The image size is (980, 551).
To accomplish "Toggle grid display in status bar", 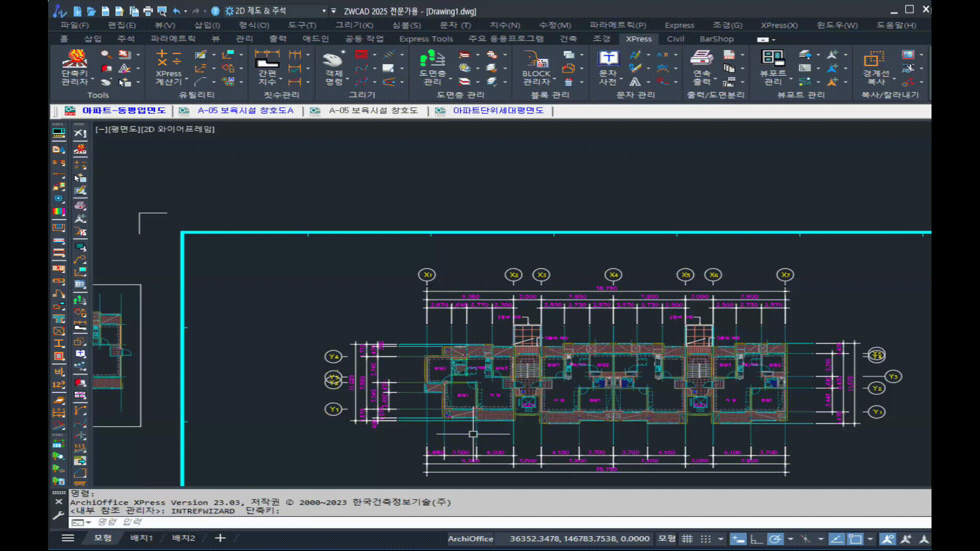I will pos(688,539).
